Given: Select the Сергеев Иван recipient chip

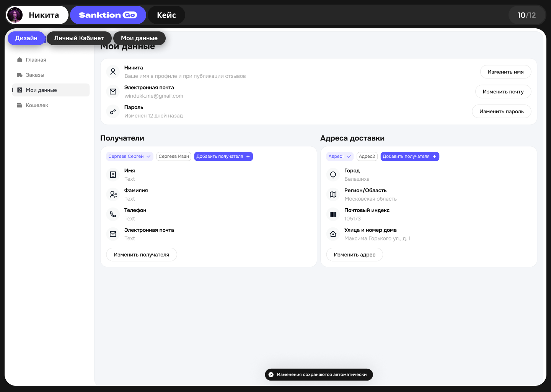Looking at the screenshot, I should 174,156.
